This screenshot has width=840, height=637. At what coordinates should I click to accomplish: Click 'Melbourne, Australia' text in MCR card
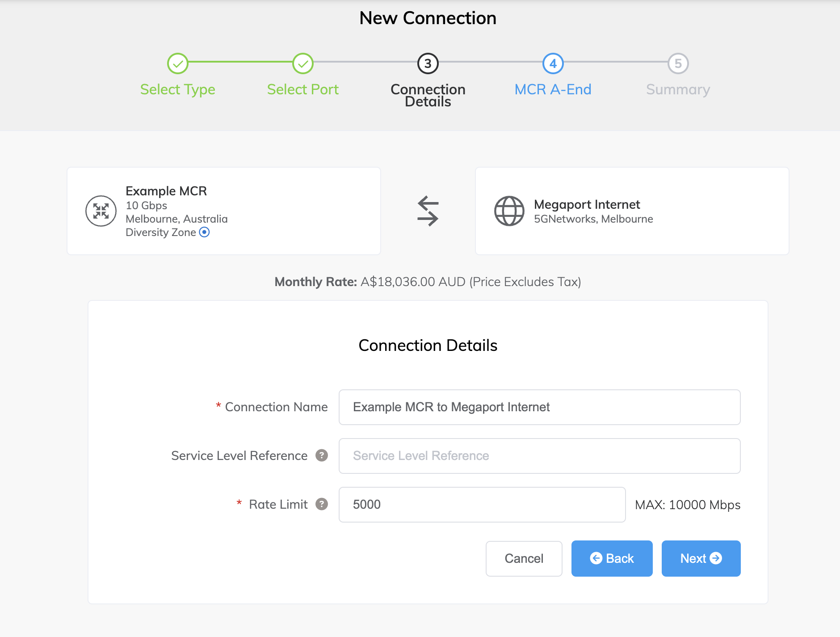tap(176, 219)
